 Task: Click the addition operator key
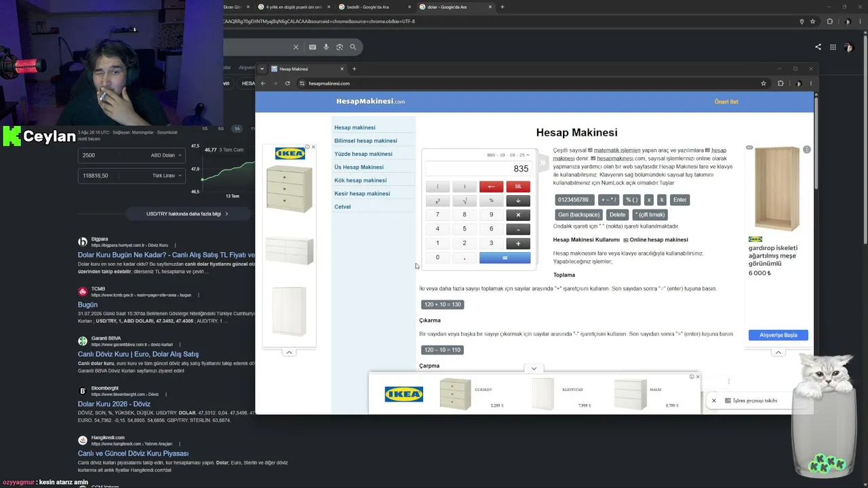tap(518, 243)
